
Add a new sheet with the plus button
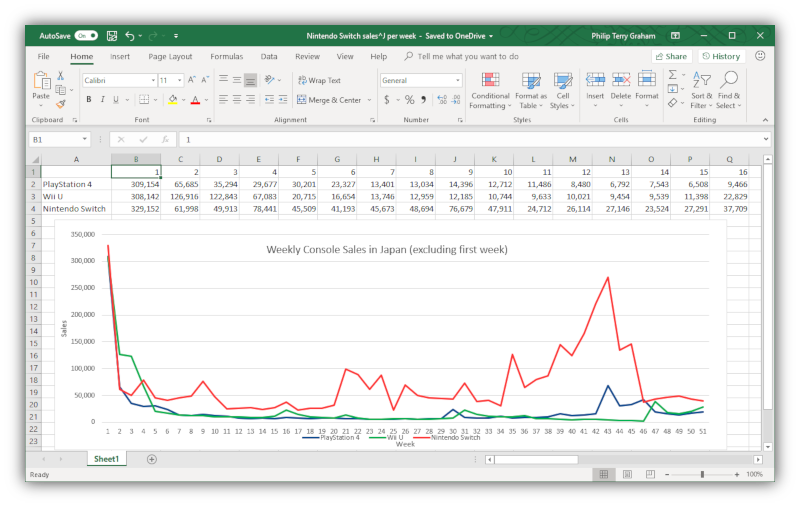click(x=152, y=459)
